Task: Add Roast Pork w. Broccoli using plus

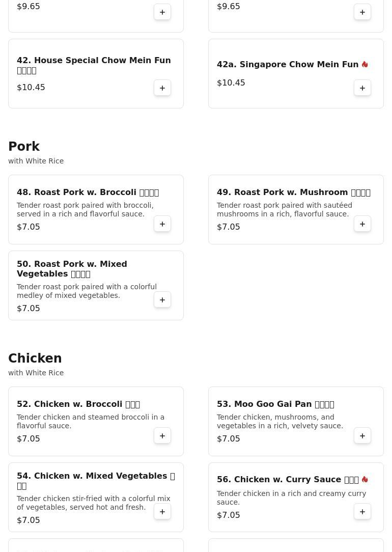Action: tap(162, 224)
